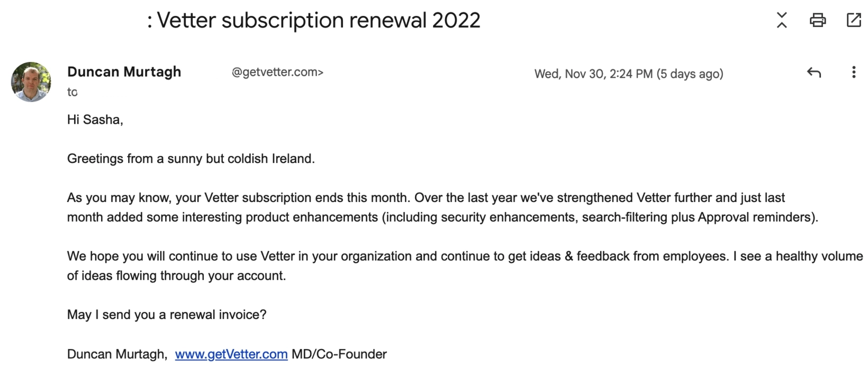Collapse the expanded email conversation
The height and width of the screenshot is (376, 868).
(782, 21)
